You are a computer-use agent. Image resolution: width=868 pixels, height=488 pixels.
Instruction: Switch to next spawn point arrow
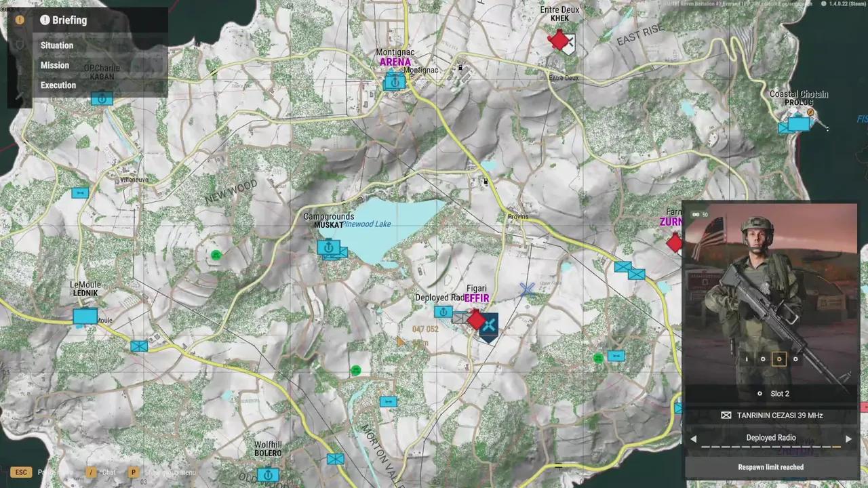coord(848,439)
